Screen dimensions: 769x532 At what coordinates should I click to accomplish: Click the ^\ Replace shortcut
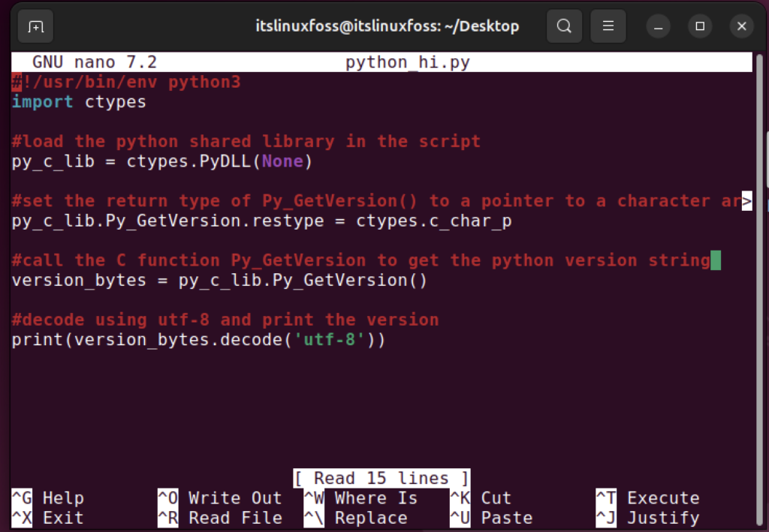click(355, 518)
